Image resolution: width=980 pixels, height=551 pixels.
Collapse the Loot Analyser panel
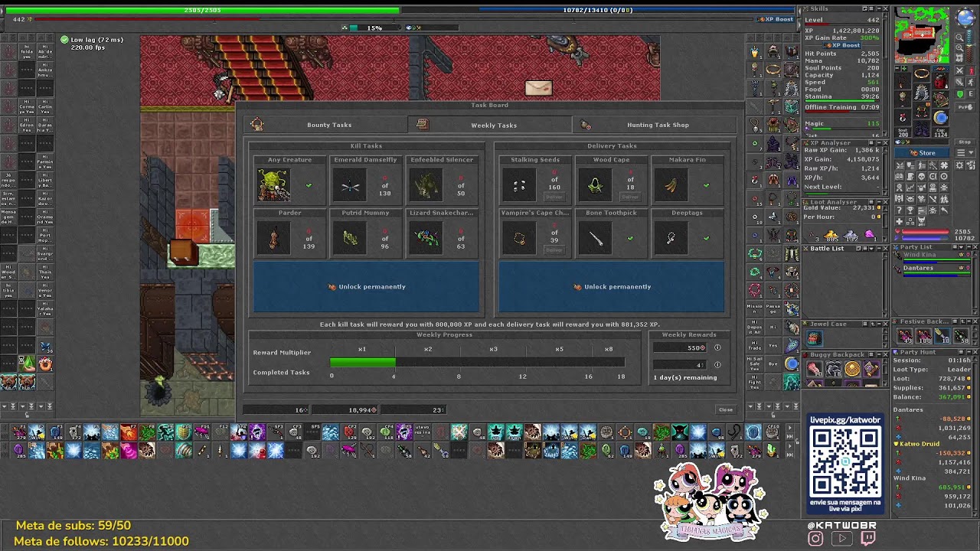point(877,202)
